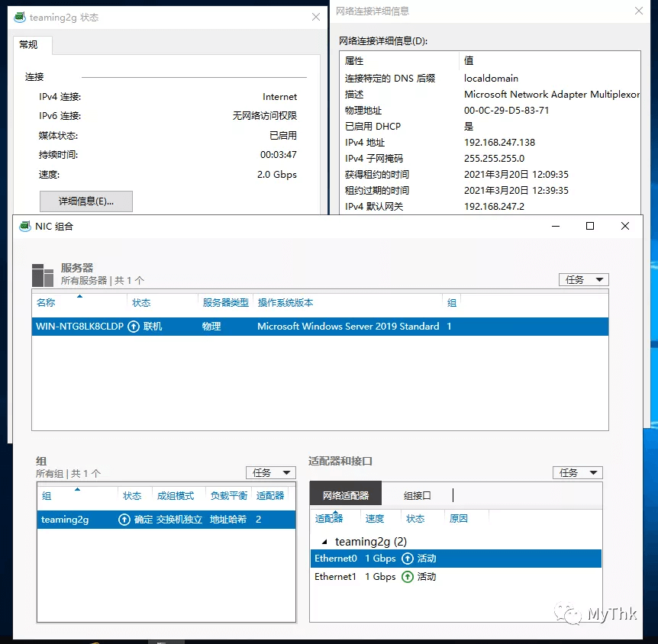Switch to the 网络适配器 tab
The width and height of the screenshot is (658, 644).
click(x=345, y=495)
